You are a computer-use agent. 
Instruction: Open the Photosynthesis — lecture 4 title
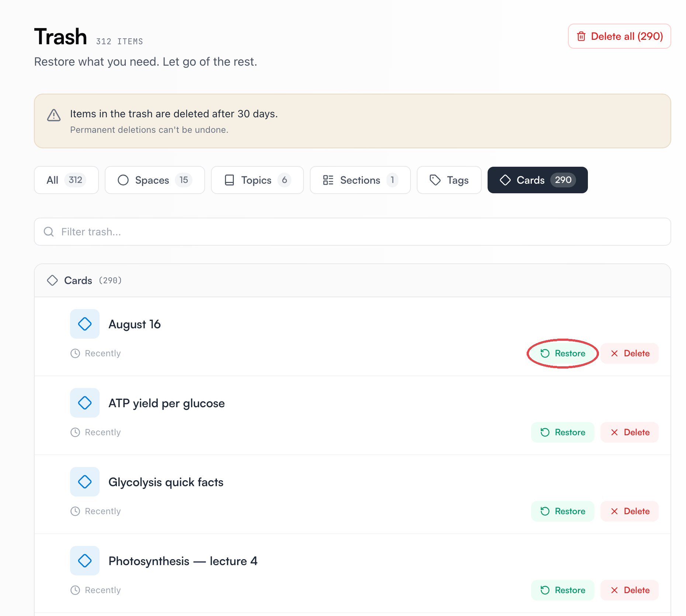pyautogui.click(x=183, y=561)
